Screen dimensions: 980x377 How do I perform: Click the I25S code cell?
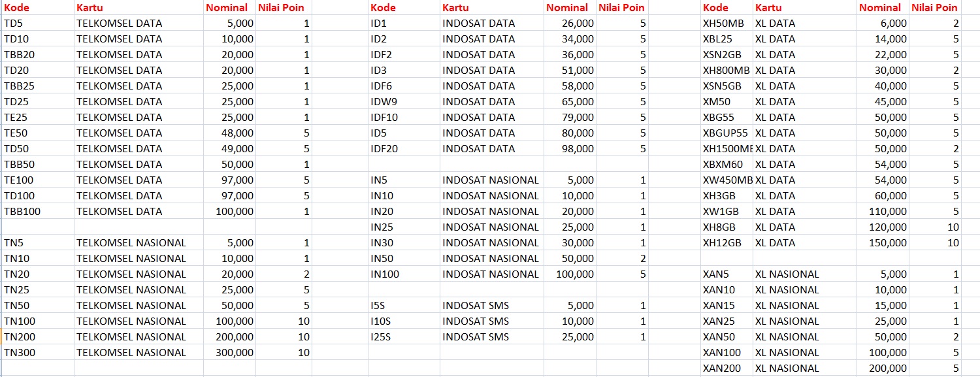[404, 336]
